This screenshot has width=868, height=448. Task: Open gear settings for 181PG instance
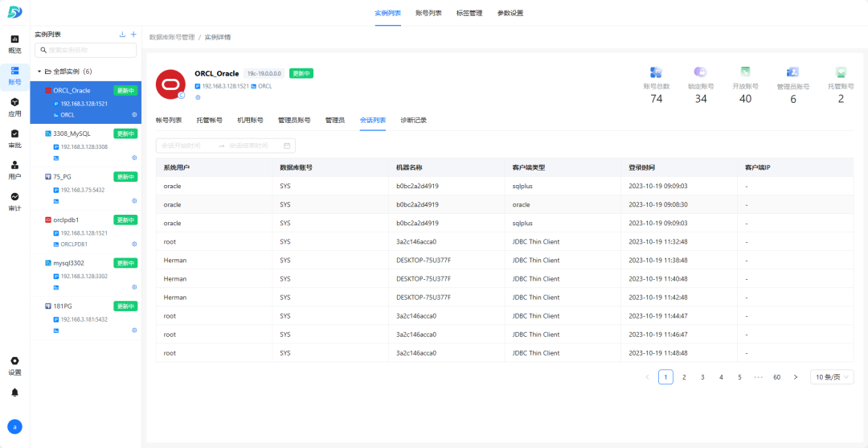click(134, 330)
